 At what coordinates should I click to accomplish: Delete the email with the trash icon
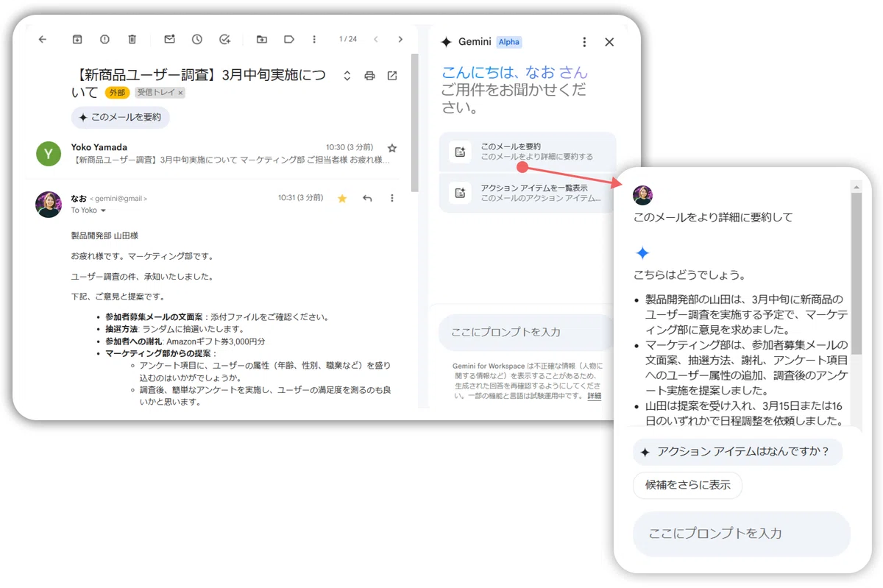click(x=132, y=39)
